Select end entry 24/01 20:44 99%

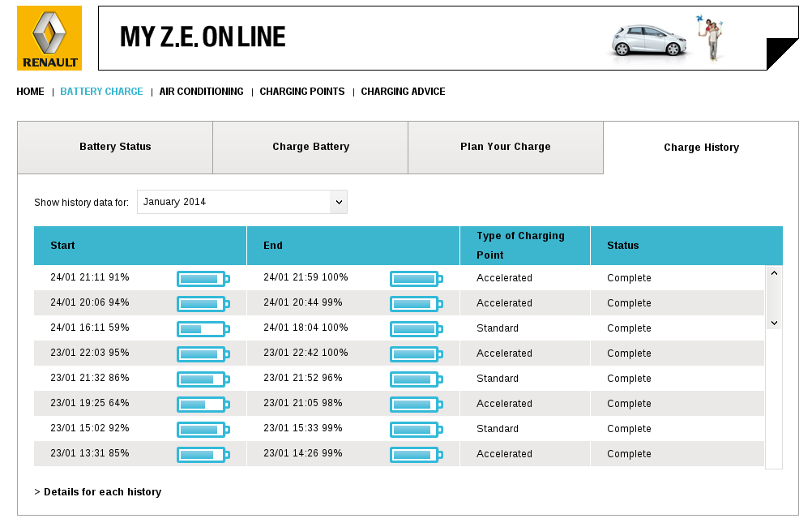pyautogui.click(x=303, y=302)
